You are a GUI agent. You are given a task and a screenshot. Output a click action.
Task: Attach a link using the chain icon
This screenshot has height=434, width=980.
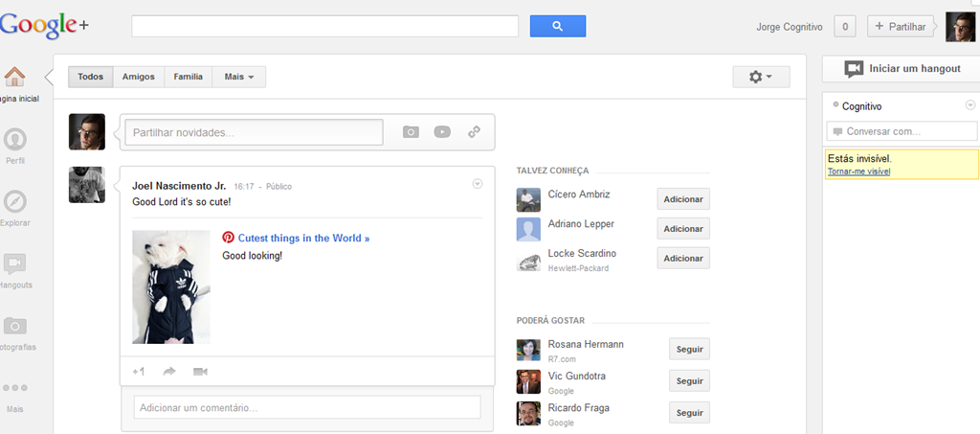pyautogui.click(x=475, y=132)
